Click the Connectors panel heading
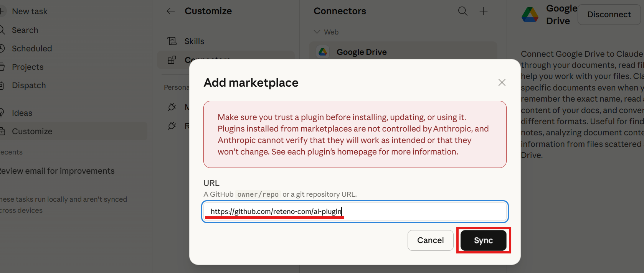This screenshot has height=273, width=644. coord(340,11)
